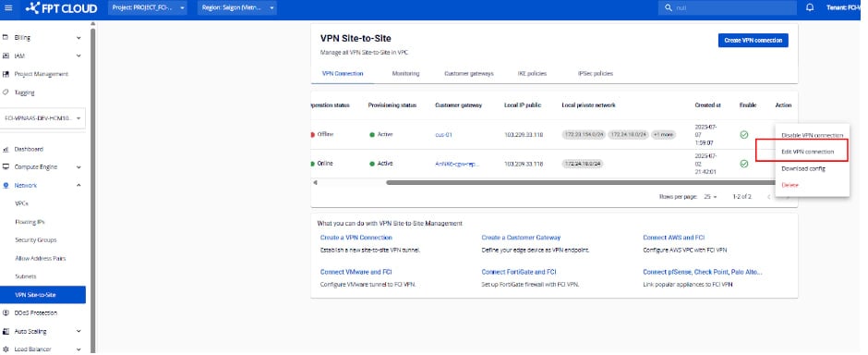Expand the Compute Engine menu

[x=78, y=167]
